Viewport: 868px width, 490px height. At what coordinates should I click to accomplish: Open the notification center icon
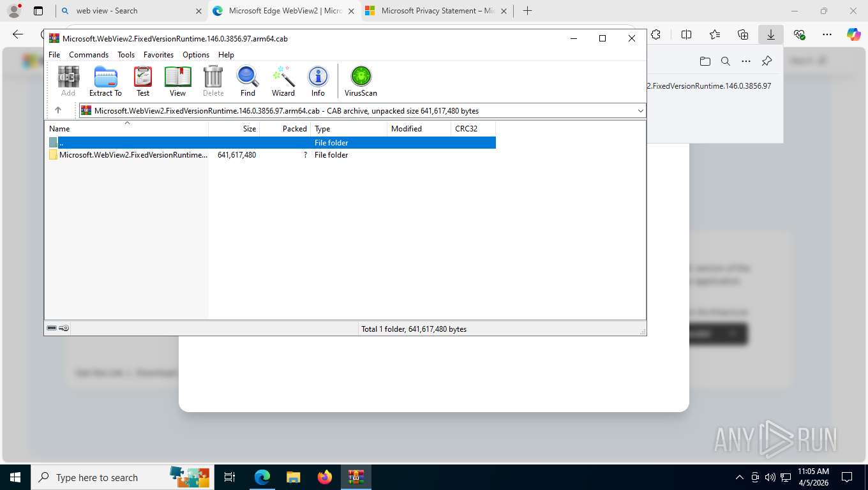847,477
